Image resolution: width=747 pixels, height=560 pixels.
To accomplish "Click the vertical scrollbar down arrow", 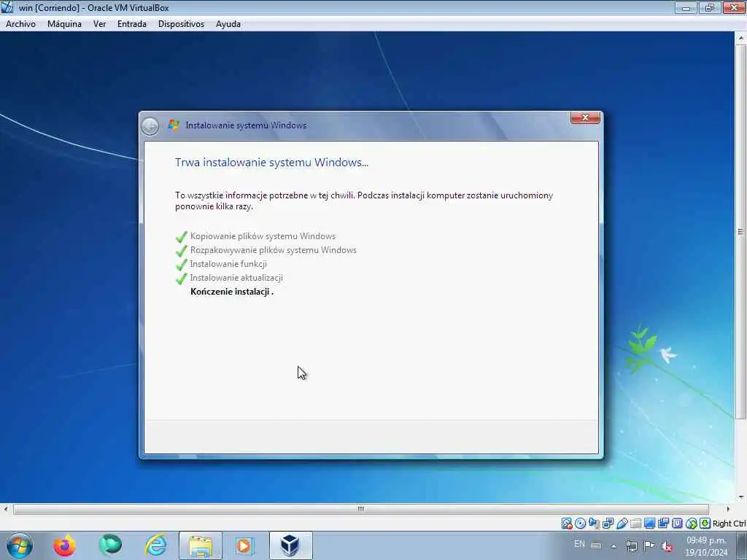I will (741, 497).
